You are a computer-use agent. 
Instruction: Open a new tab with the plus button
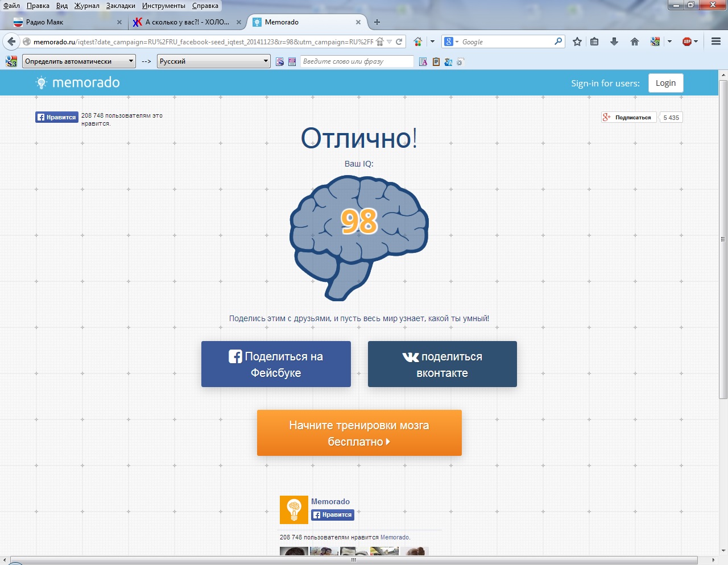click(x=377, y=22)
